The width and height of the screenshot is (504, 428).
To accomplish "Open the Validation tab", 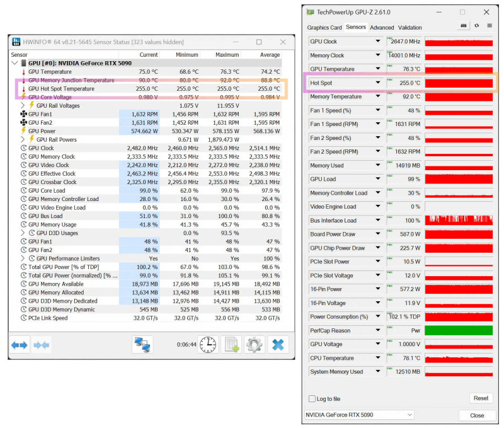I will coord(410,27).
